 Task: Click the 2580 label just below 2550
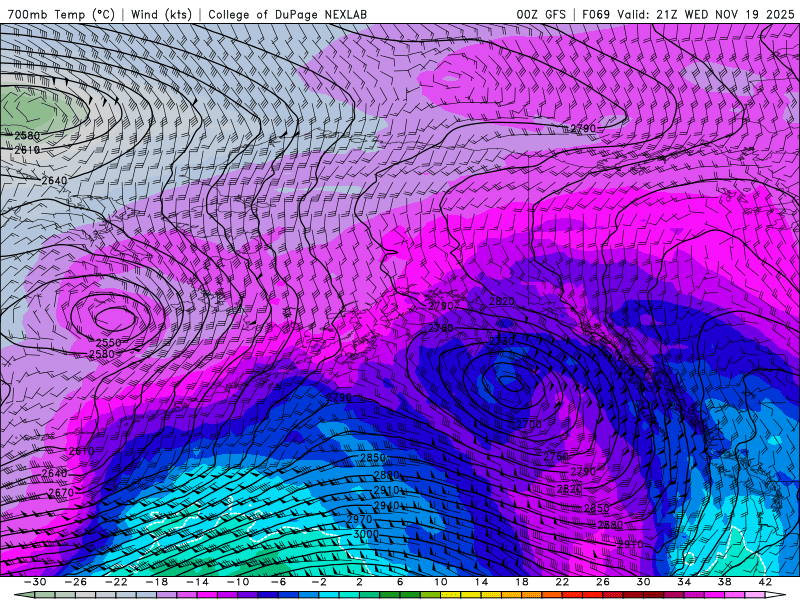tap(102, 354)
